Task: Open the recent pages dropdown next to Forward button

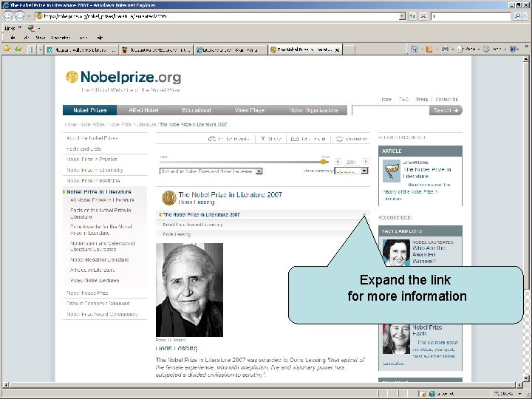Action: [29, 16]
